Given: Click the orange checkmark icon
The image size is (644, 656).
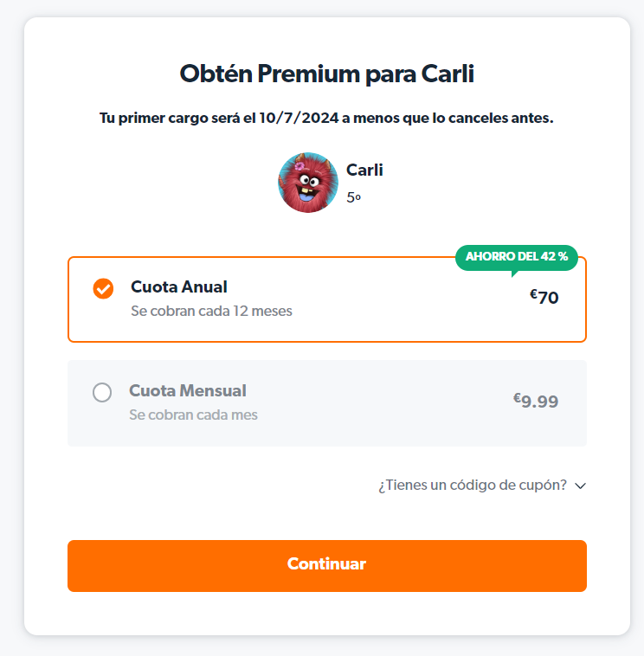Looking at the screenshot, I should (103, 289).
